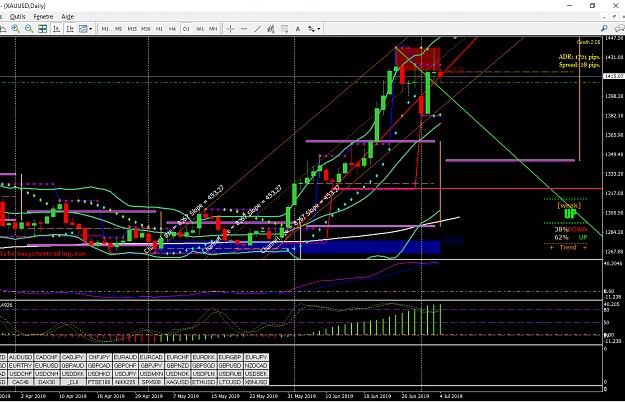
Task: Click the ADR pips readout text
Action: 579,57
